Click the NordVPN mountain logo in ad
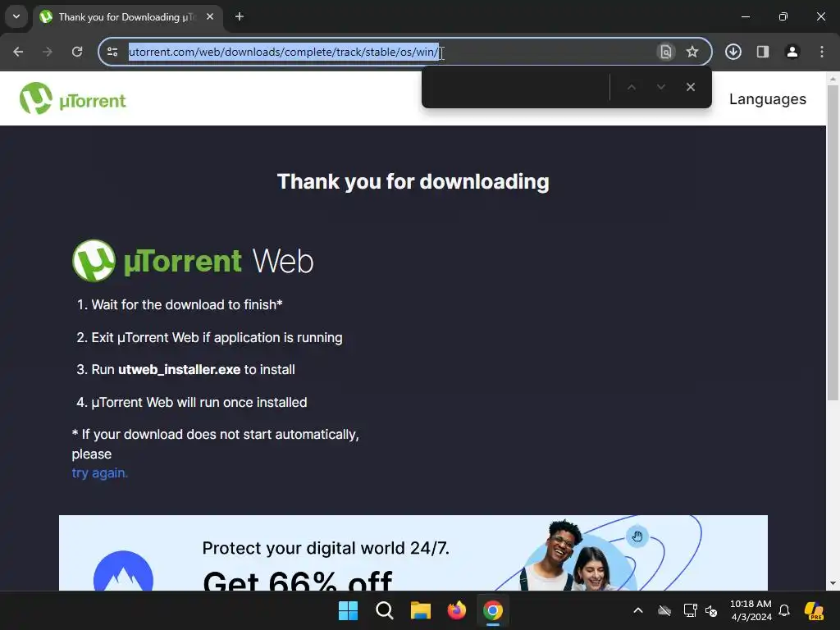The height and width of the screenshot is (630, 840). coord(123,571)
